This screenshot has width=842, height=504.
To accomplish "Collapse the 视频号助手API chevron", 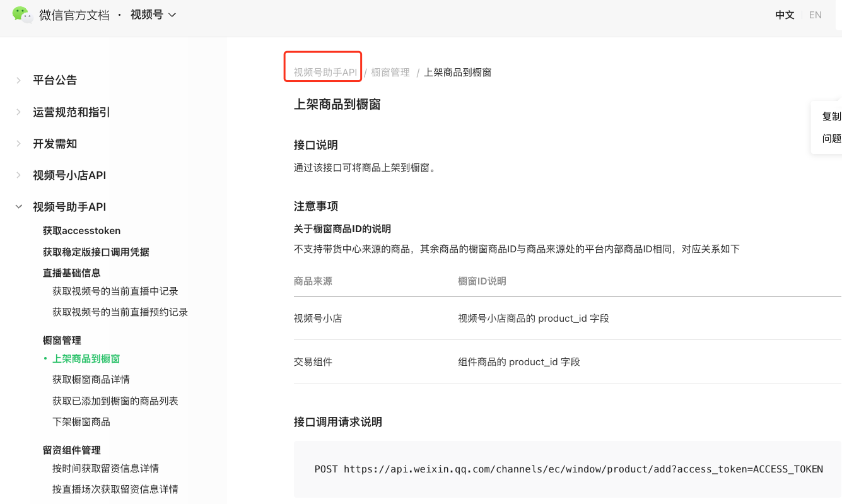I will pyautogui.click(x=19, y=207).
